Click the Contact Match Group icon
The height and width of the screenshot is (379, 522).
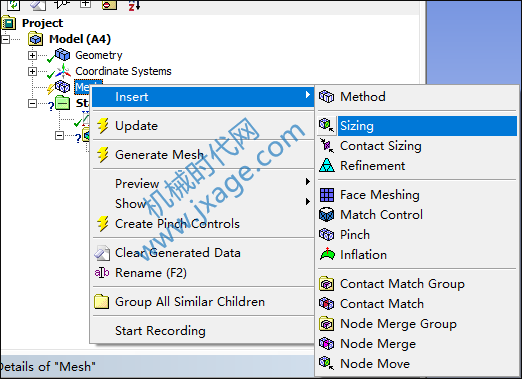click(x=327, y=284)
